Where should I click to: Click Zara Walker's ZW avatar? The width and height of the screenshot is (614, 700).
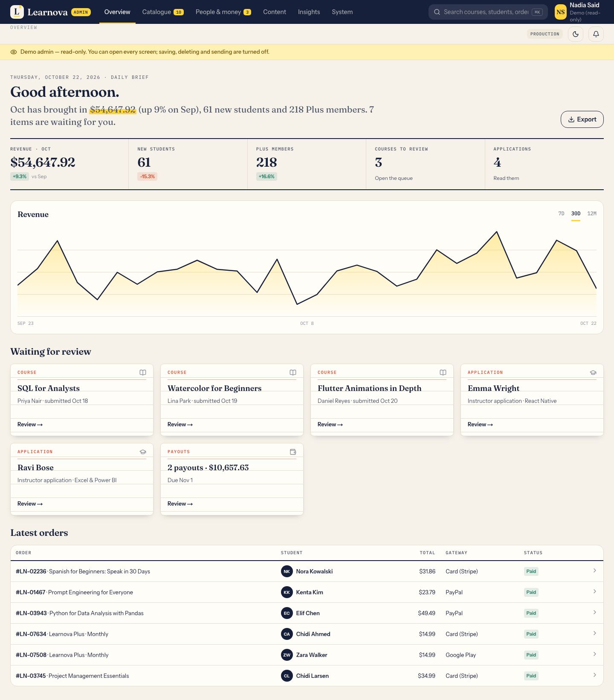pyautogui.click(x=287, y=655)
